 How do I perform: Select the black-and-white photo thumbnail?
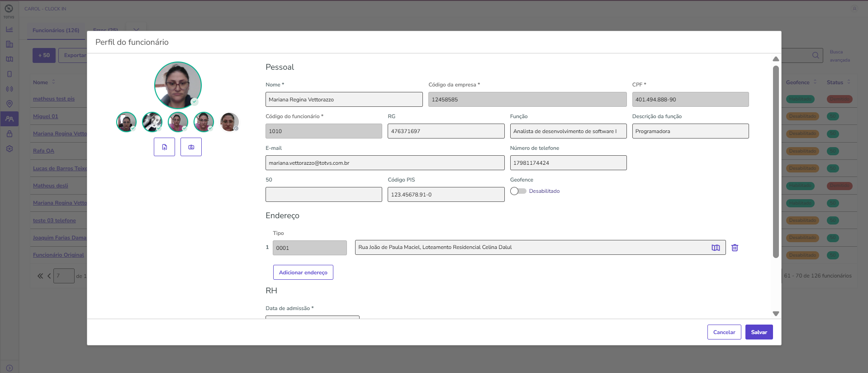click(152, 122)
